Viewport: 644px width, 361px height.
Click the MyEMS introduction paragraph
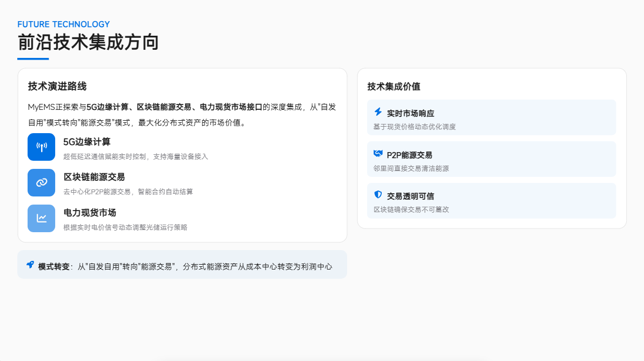pos(182,115)
